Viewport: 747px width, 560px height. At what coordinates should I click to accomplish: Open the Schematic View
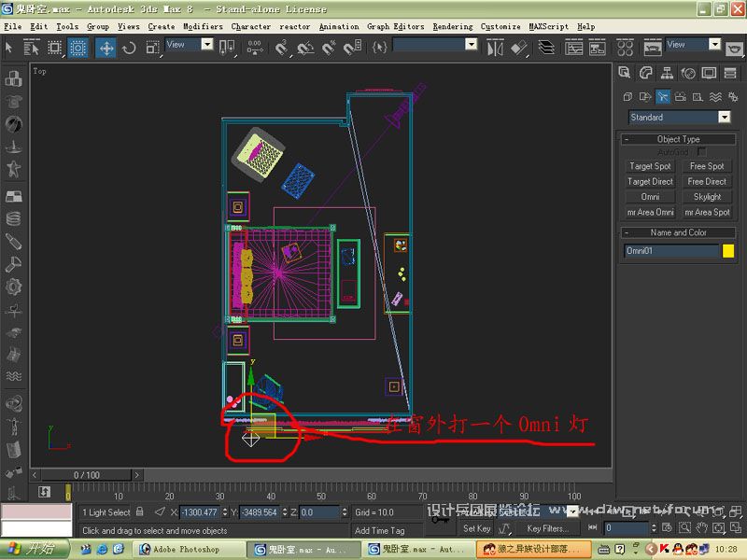597,48
